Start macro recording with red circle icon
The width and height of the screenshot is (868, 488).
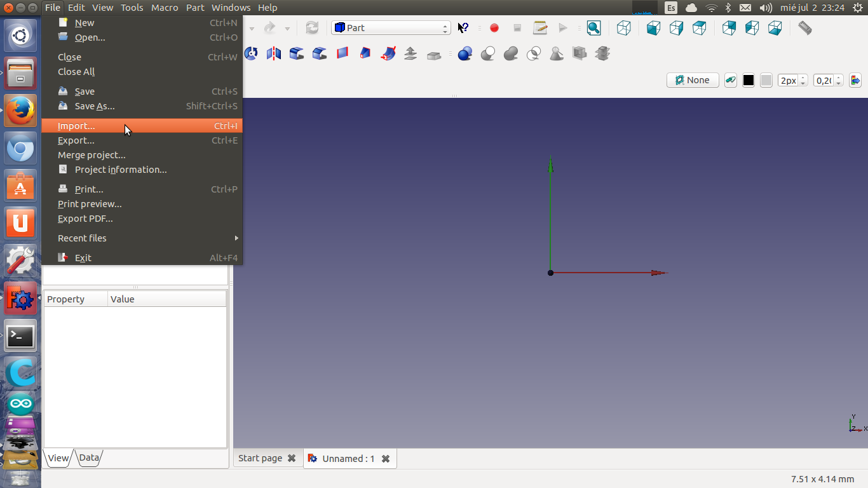click(x=494, y=28)
